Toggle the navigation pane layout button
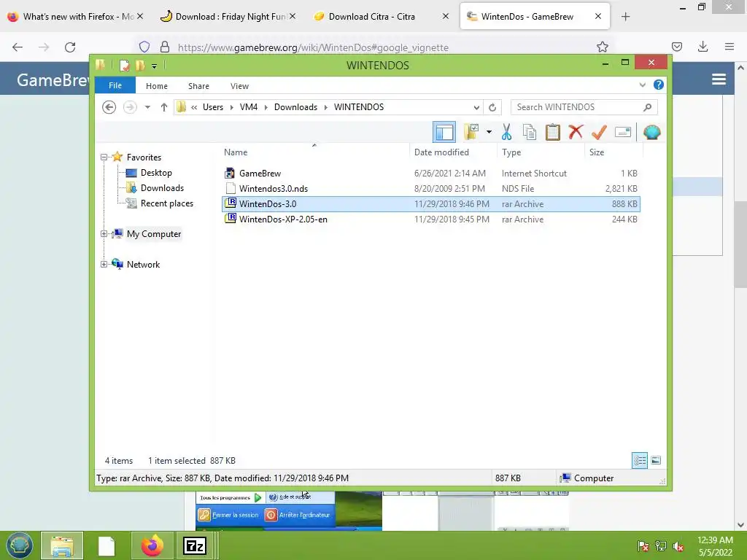 pyautogui.click(x=444, y=133)
